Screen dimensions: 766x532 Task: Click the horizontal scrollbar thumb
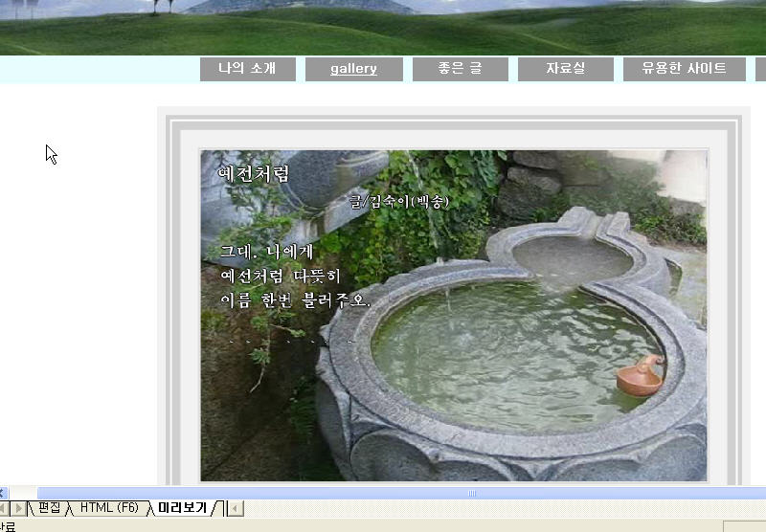(401, 493)
